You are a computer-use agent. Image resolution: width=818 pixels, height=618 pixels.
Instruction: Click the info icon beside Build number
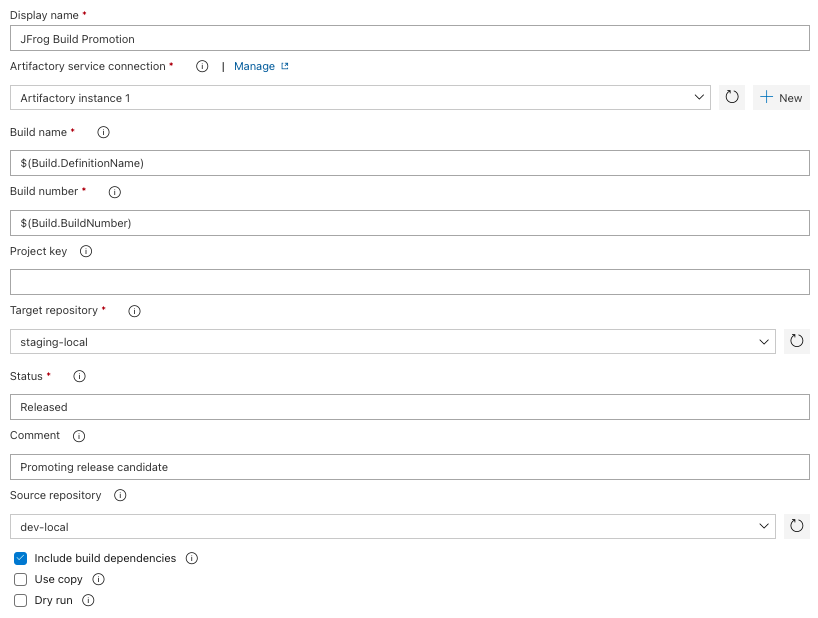point(114,191)
